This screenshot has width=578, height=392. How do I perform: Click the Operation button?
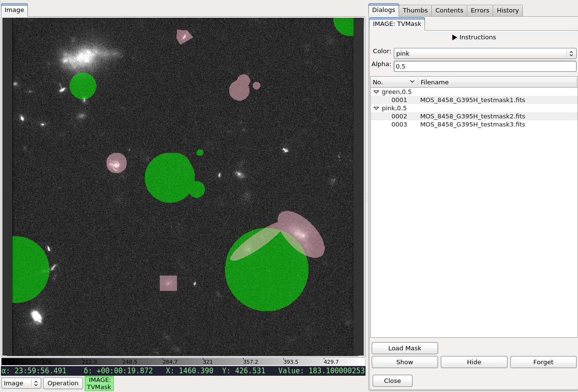tap(63, 383)
